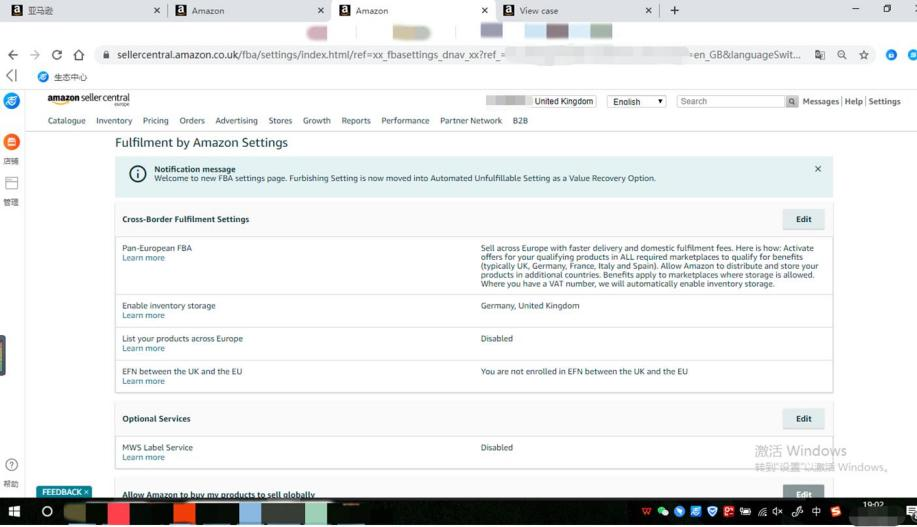
Task: Open Learn more under EFN between UK and EU
Action: (x=143, y=381)
